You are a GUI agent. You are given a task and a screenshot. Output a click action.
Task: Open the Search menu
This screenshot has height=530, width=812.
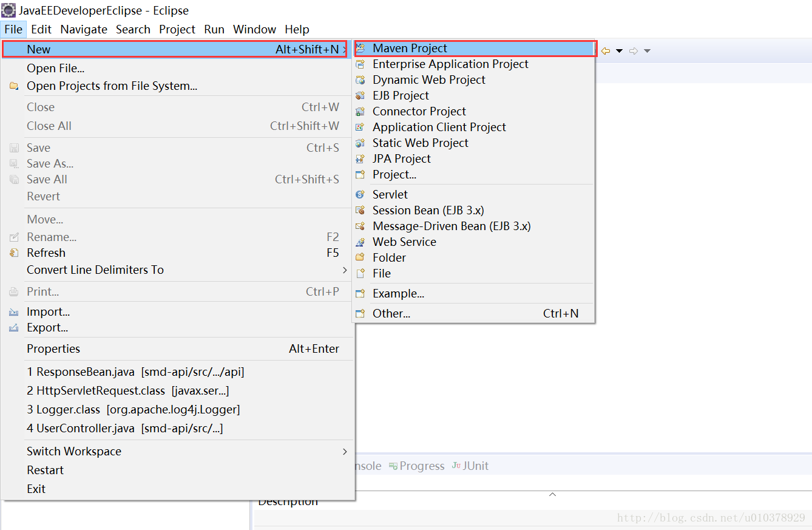pos(133,29)
